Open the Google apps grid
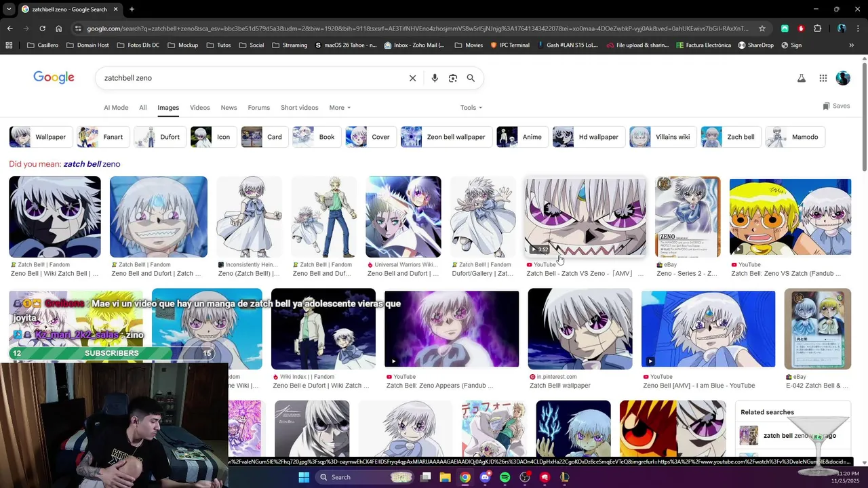The width and height of the screenshot is (868, 488). [823, 78]
